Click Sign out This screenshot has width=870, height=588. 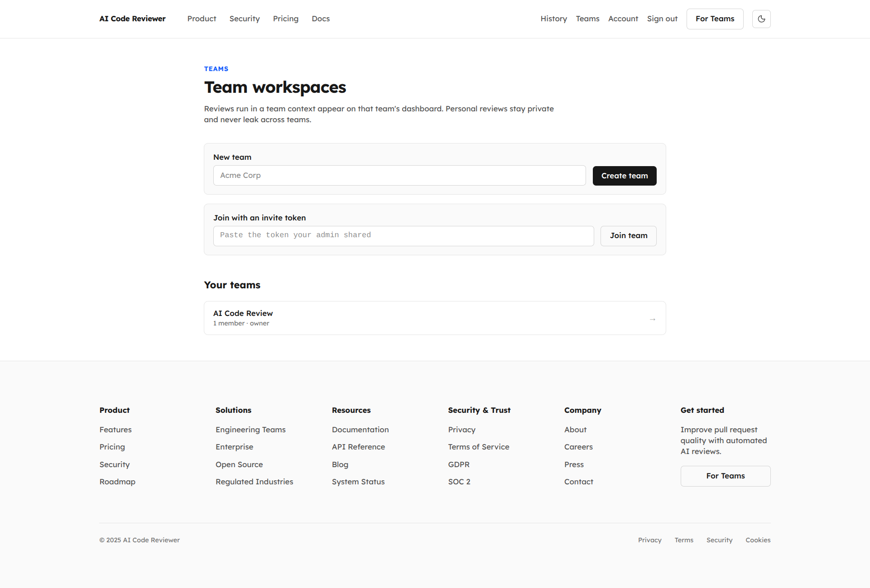(x=662, y=19)
